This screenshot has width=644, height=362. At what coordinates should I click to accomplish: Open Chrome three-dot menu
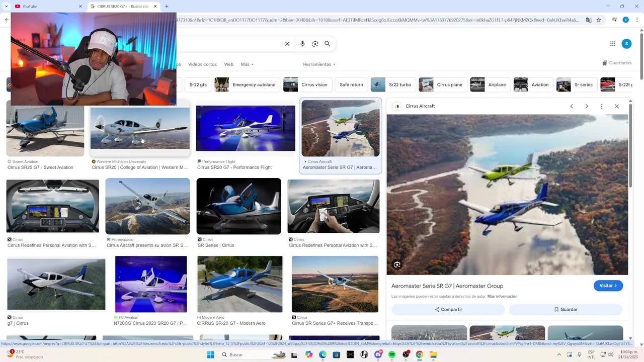point(636,20)
